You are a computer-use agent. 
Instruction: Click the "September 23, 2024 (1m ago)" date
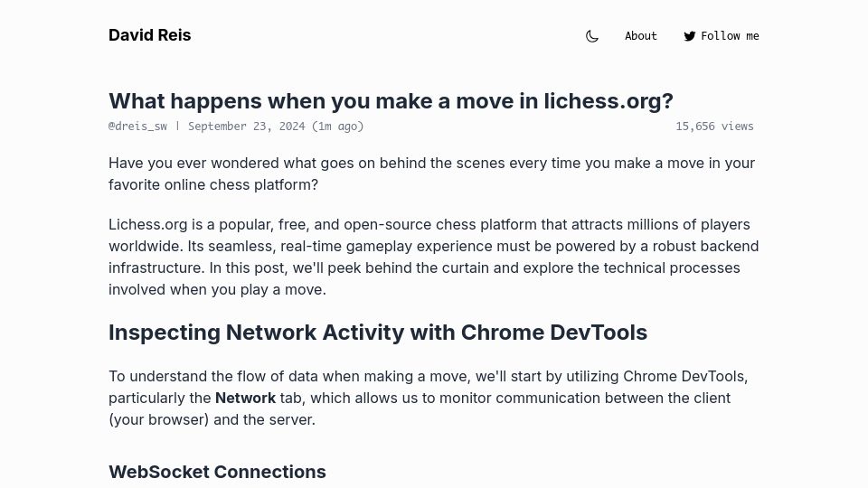[276, 127]
